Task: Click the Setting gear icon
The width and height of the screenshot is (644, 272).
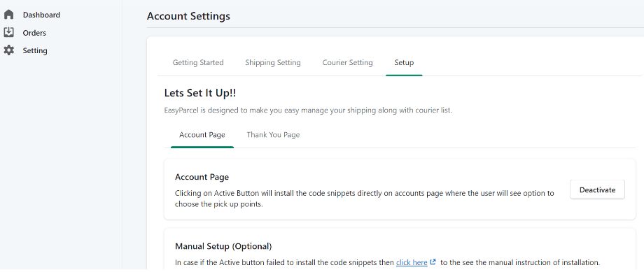Action: 8,50
